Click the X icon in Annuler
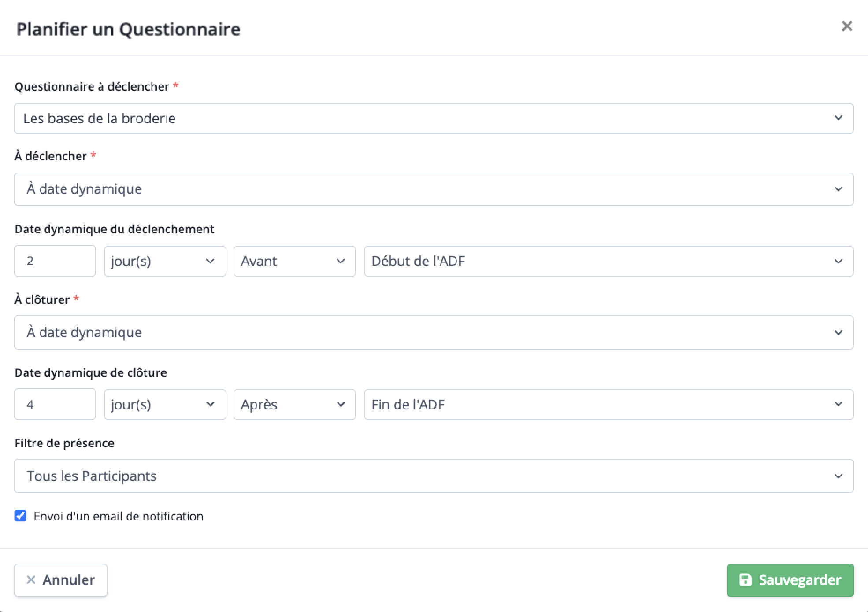The image size is (868, 612). click(x=31, y=580)
